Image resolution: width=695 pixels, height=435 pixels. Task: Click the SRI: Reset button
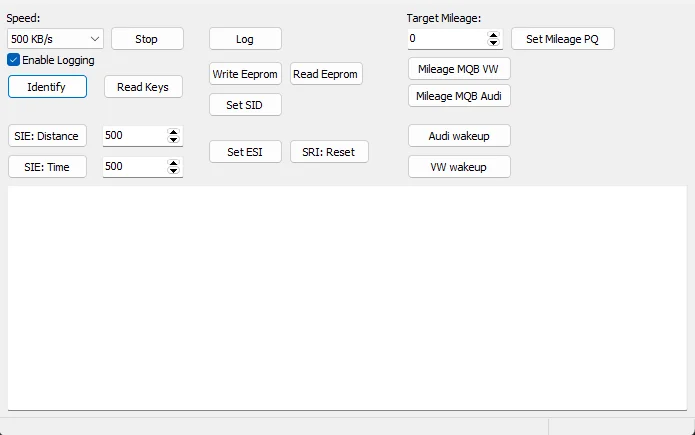329,152
